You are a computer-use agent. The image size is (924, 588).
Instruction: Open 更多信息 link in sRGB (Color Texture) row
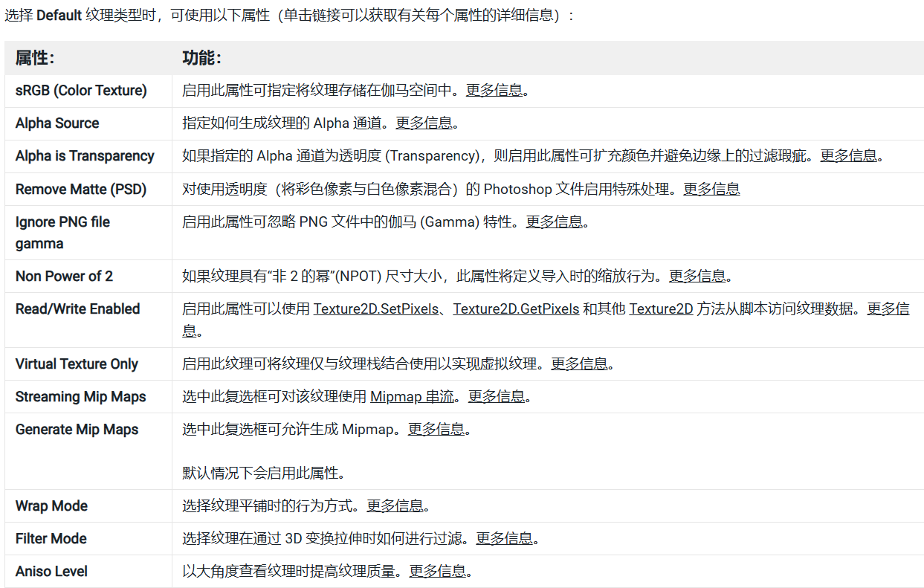click(x=494, y=91)
